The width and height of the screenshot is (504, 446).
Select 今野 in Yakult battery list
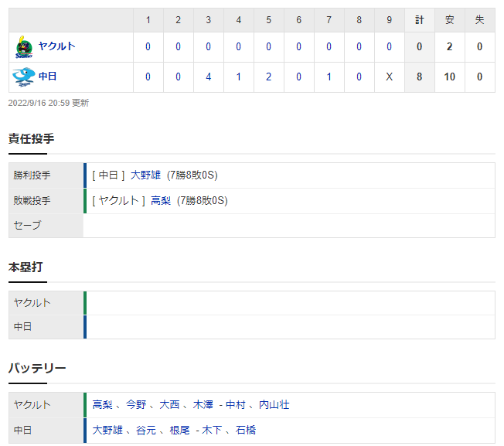coord(136,404)
